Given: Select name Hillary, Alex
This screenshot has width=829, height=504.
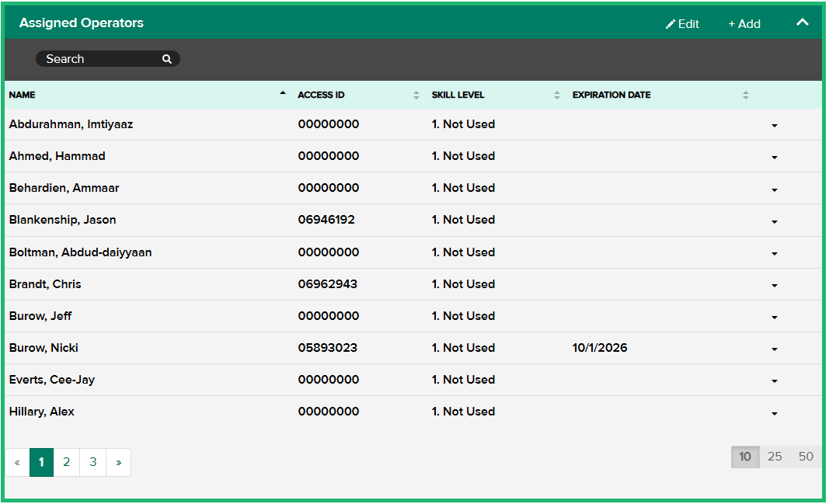Looking at the screenshot, I should pyautogui.click(x=42, y=412).
